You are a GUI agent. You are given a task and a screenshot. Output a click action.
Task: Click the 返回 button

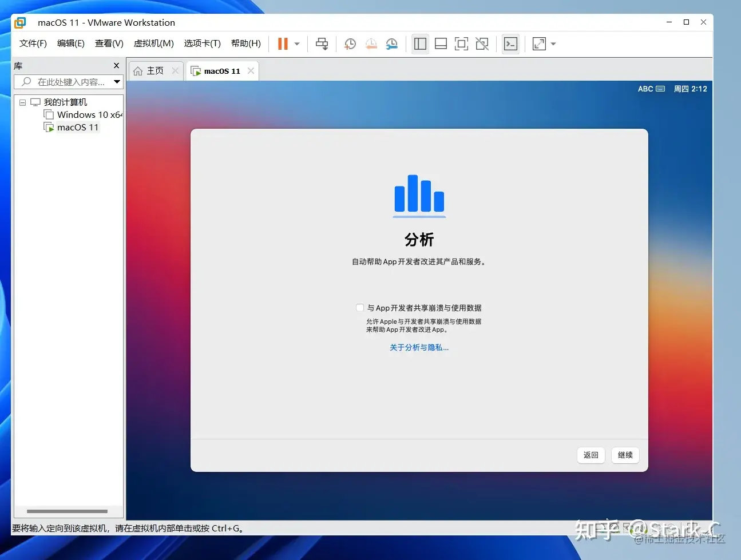click(591, 455)
